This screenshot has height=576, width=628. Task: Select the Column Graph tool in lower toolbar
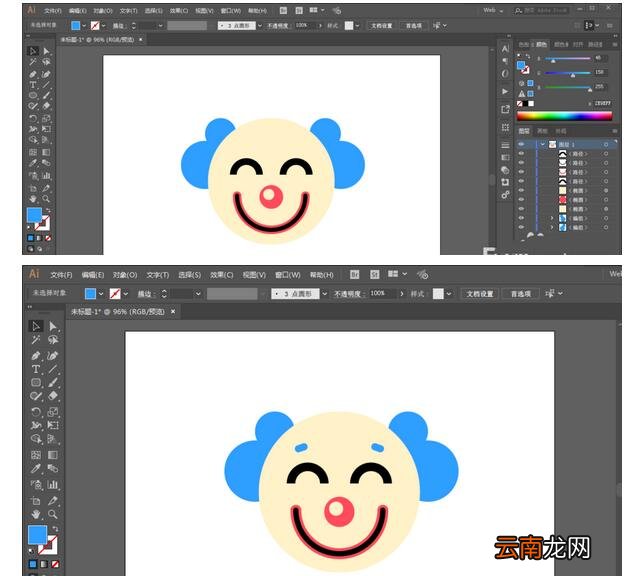[52, 485]
